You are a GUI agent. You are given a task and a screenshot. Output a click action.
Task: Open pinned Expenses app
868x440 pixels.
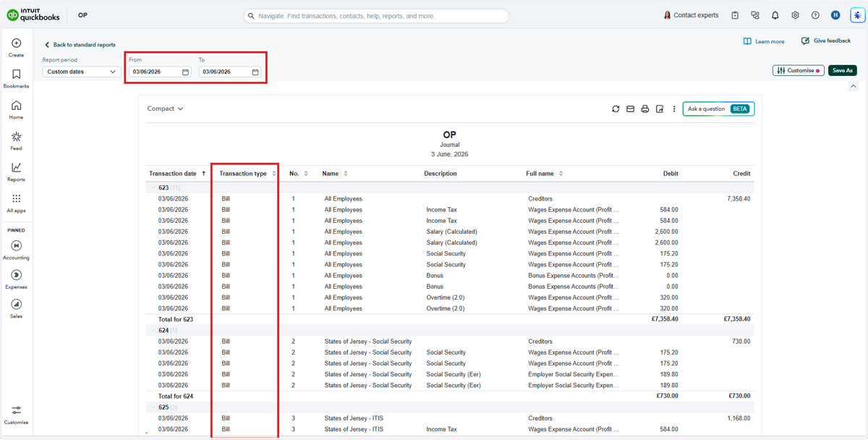pos(16,279)
